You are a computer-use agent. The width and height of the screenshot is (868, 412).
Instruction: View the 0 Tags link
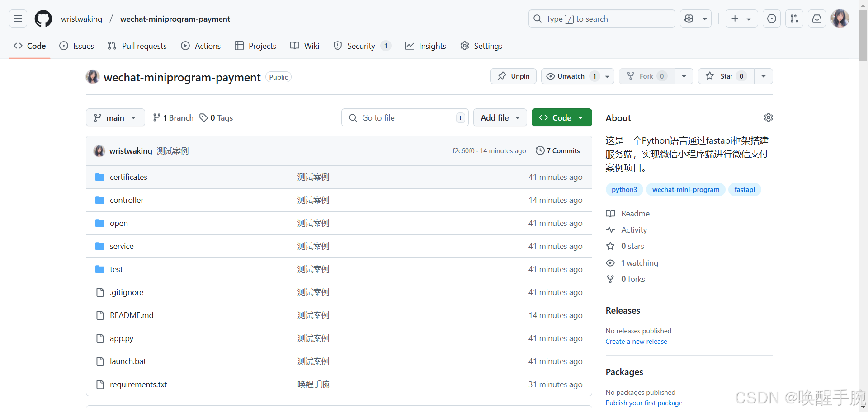pyautogui.click(x=217, y=117)
